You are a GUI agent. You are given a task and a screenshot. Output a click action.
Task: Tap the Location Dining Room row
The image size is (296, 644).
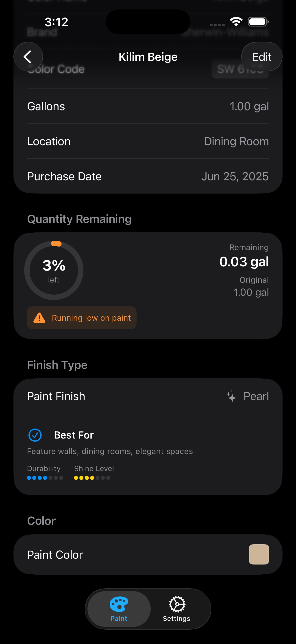[x=148, y=141]
